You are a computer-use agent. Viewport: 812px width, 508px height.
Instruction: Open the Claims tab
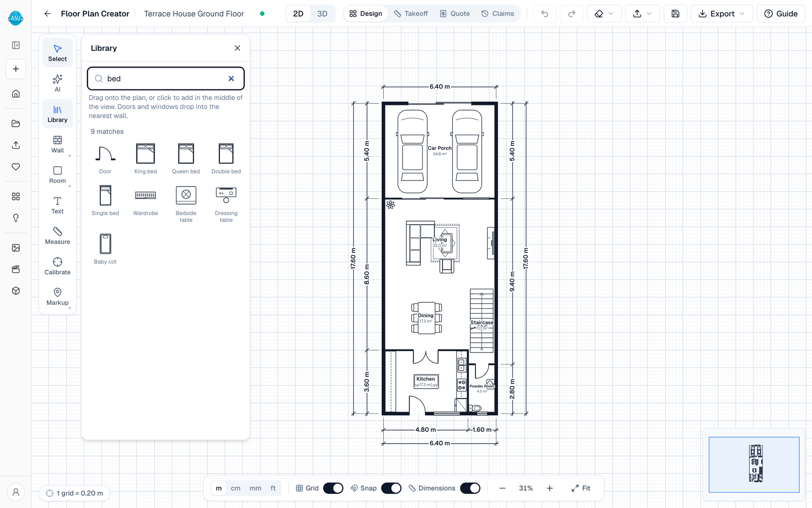498,14
